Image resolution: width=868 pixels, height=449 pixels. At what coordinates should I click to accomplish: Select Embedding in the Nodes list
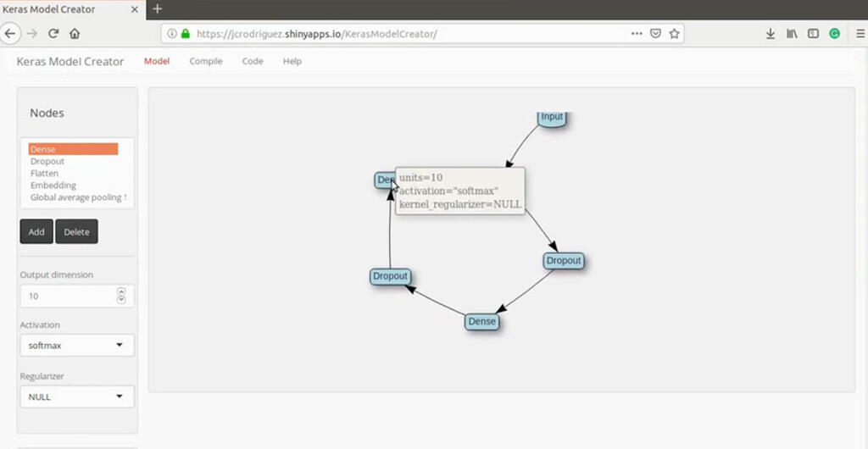tap(73, 186)
